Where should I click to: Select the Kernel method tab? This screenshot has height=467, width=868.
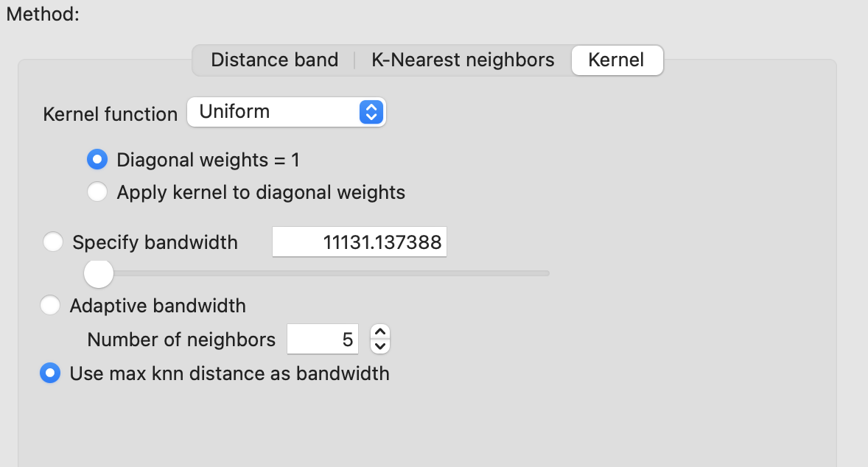pyautogui.click(x=617, y=60)
